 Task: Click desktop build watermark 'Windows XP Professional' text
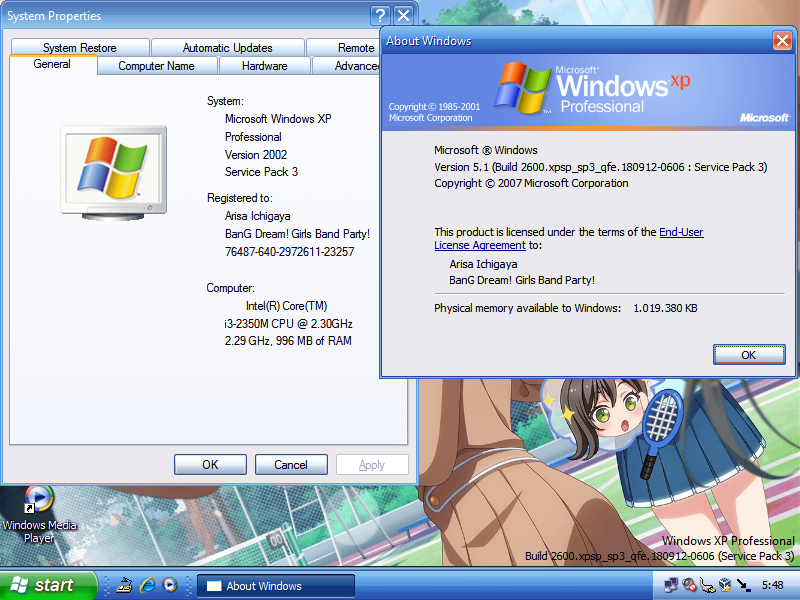(x=728, y=541)
